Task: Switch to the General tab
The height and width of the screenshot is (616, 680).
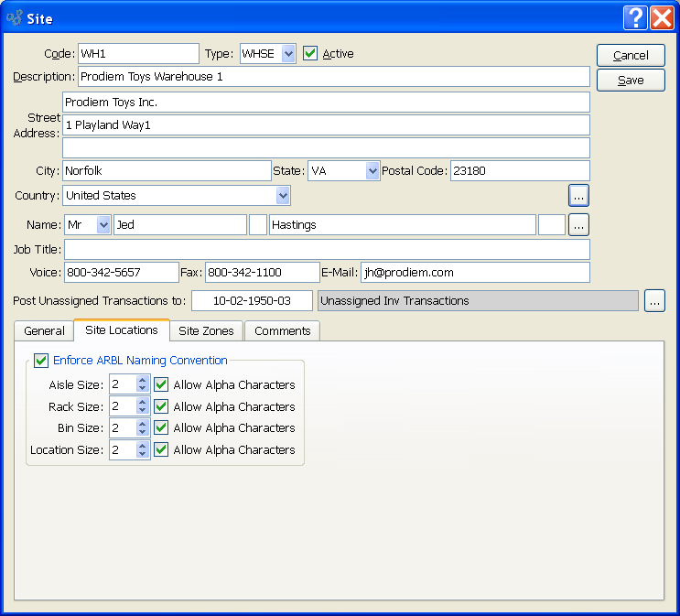Action: 44,330
